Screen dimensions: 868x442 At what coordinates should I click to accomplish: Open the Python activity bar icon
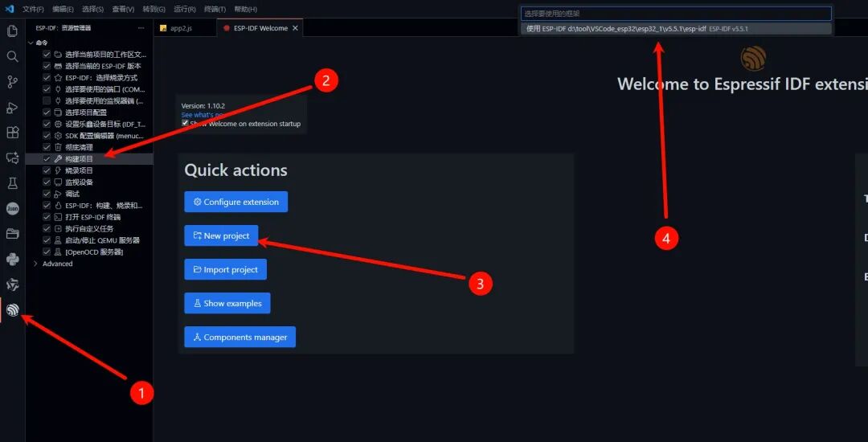(x=12, y=259)
